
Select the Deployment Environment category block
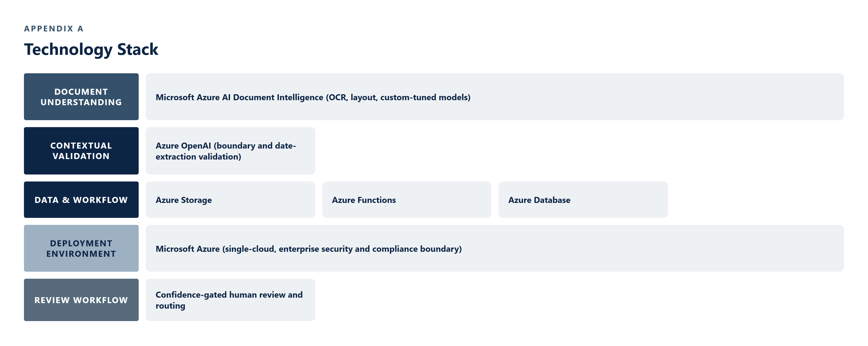click(x=81, y=248)
